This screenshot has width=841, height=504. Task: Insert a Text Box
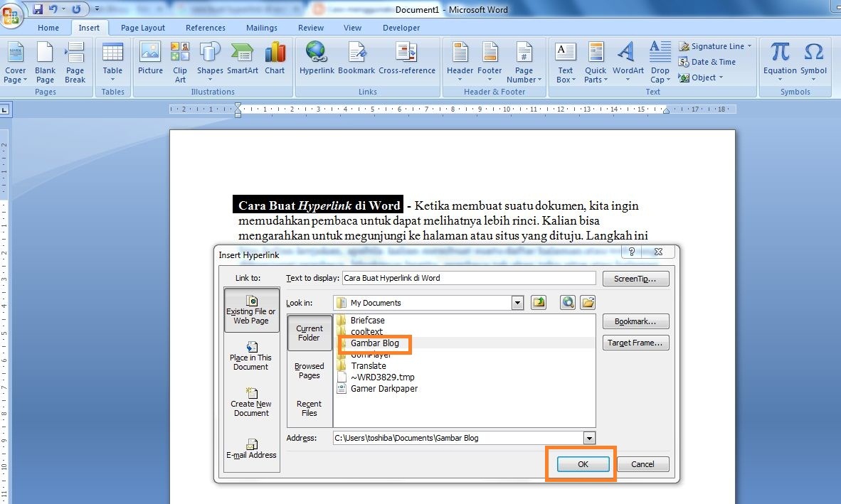tap(566, 63)
